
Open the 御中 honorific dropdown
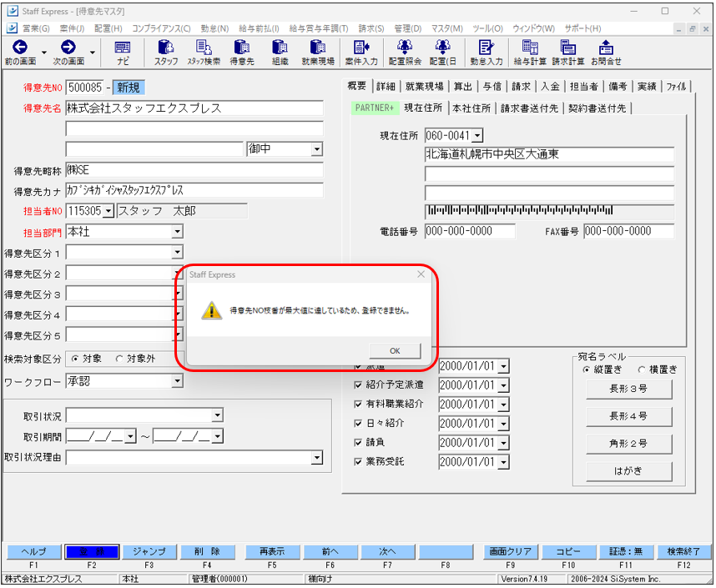point(317,149)
